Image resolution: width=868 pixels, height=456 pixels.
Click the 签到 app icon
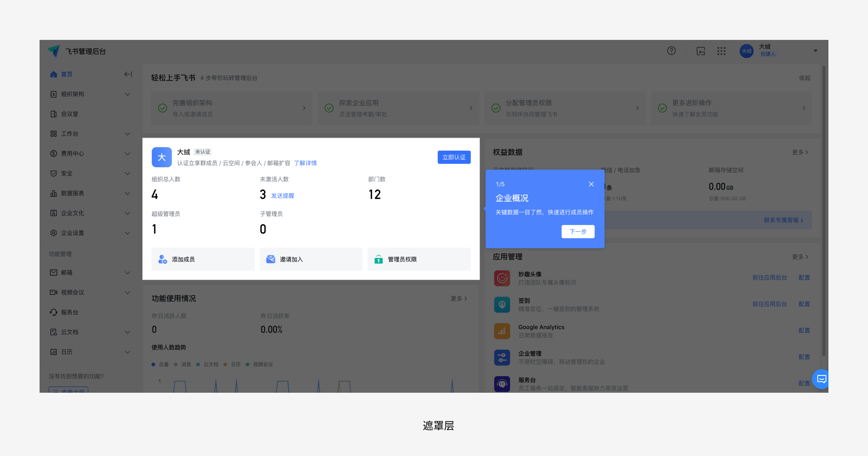pos(502,304)
